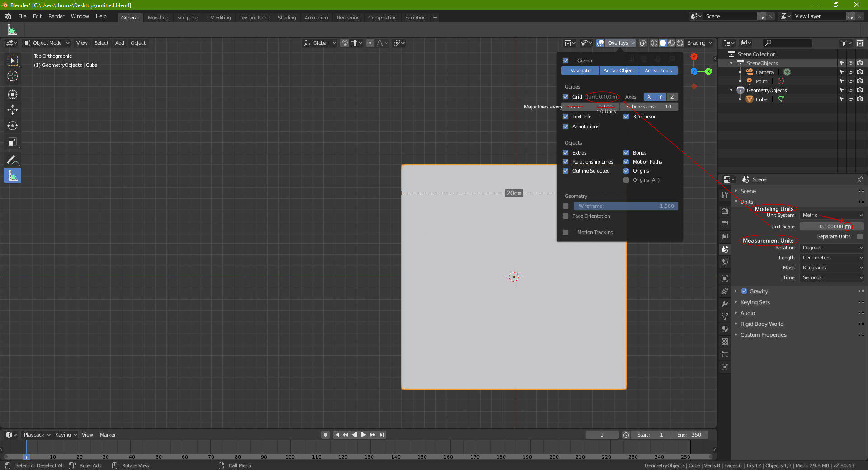The image size is (868, 470).
Task: Open Modifiers wrench properties tab
Action: pyautogui.click(x=725, y=304)
